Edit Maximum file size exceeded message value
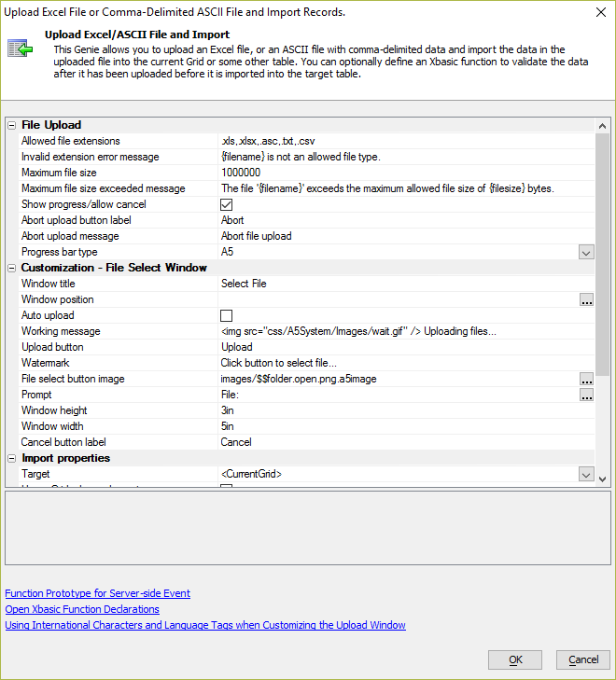 [x=407, y=188]
